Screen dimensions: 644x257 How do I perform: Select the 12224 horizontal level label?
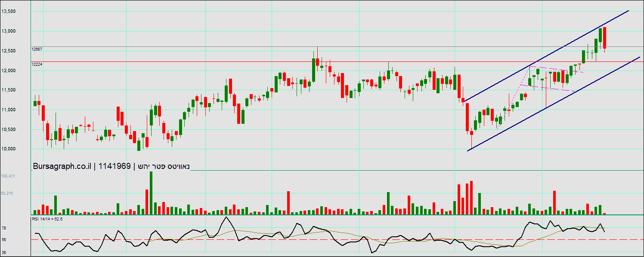click(37, 64)
